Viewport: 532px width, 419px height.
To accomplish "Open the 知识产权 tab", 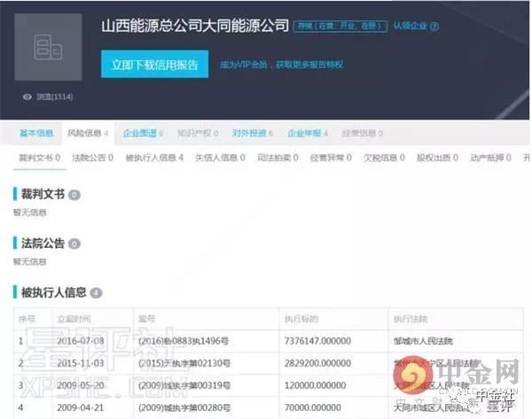I will click(198, 133).
